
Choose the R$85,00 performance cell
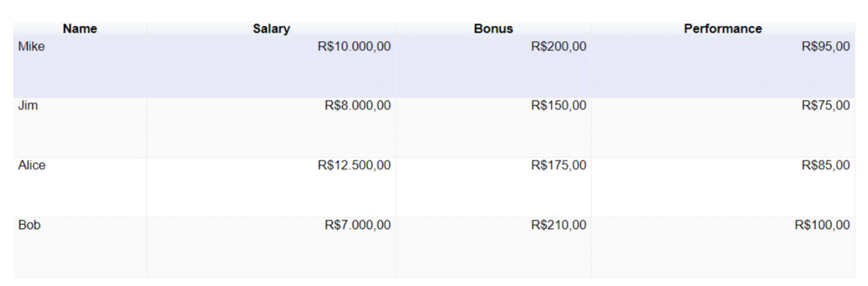(x=723, y=187)
